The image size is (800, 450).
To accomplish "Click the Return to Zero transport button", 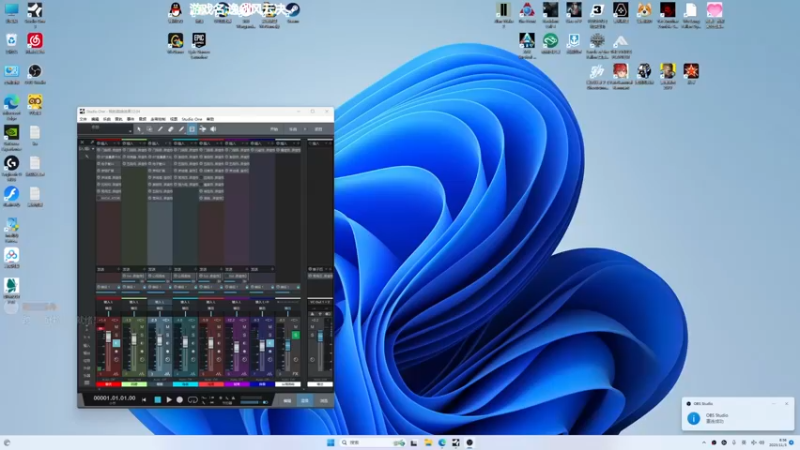I will click(144, 399).
